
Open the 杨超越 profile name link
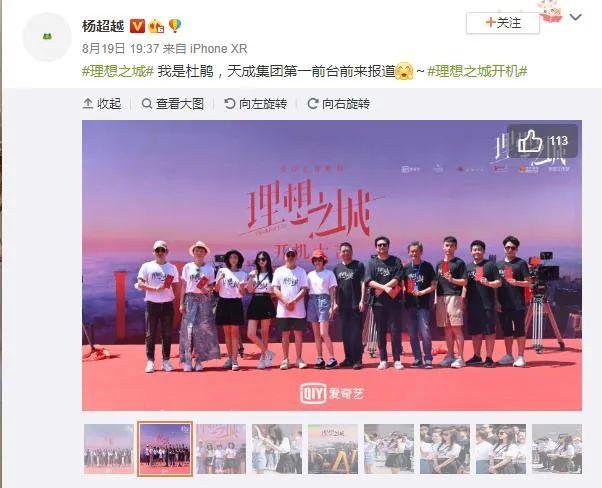coord(103,26)
